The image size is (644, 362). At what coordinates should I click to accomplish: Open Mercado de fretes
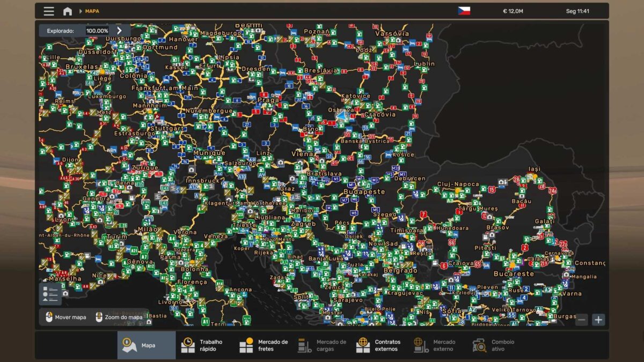click(x=264, y=345)
